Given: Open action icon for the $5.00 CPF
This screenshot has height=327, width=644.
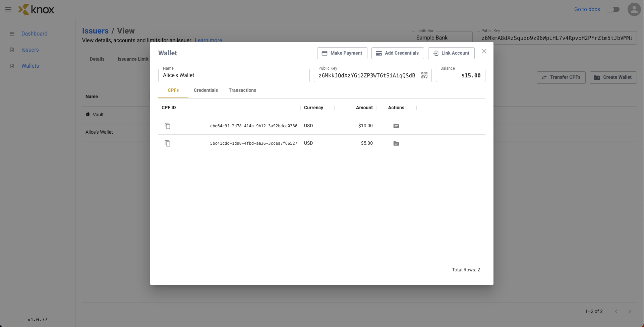Looking at the screenshot, I should [x=396, y=143].
